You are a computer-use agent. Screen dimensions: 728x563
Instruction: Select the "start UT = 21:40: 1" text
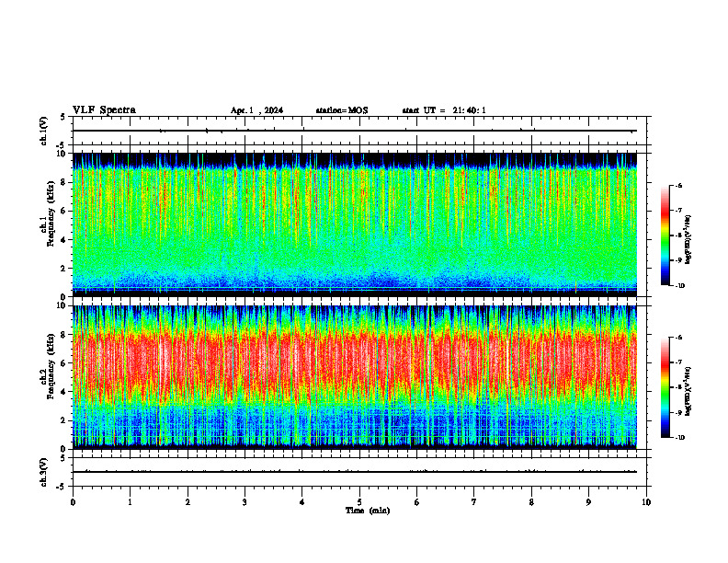point(444,110)
